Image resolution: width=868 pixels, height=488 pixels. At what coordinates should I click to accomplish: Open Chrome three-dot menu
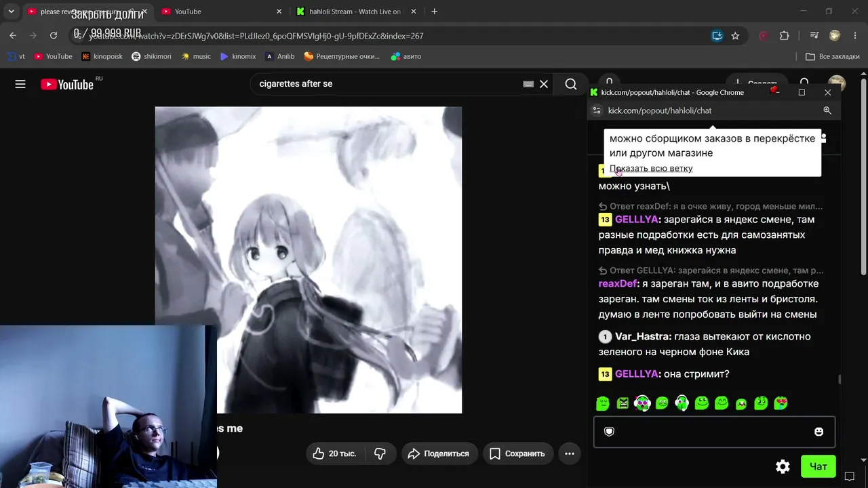(854, 36)
